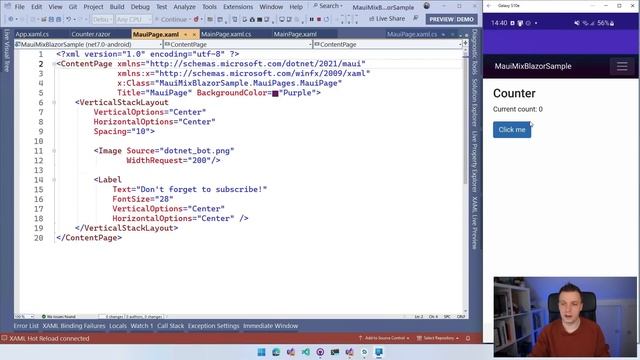Open the Immediate Window tab
The image size is (640, 360).
pyautogui.click(x=271, y=326)
